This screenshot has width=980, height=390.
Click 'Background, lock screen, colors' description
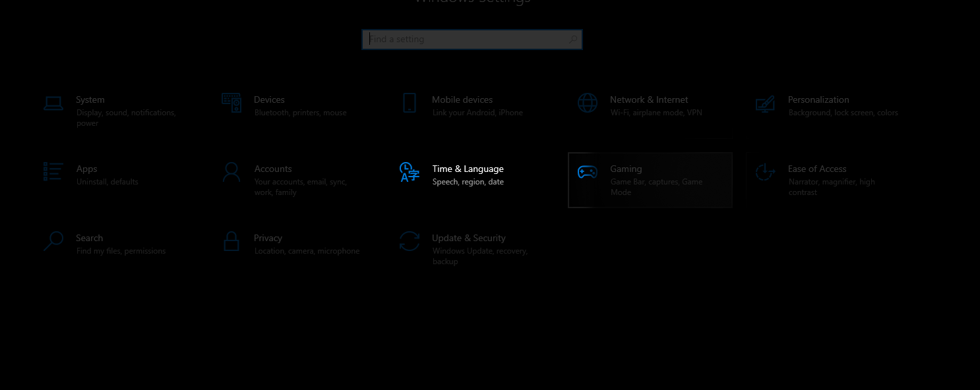843,113
